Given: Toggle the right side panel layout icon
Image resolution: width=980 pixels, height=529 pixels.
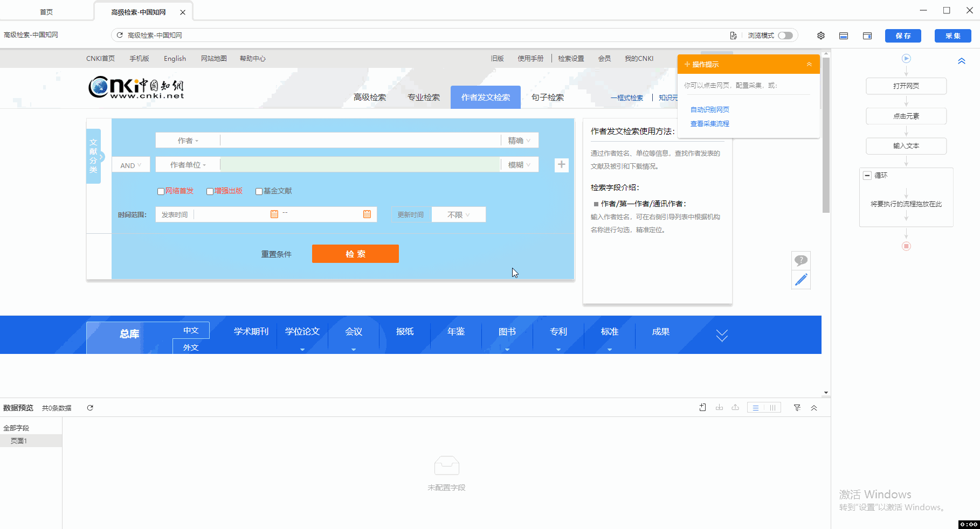Looking at the screenshot, I should [867, 36].
